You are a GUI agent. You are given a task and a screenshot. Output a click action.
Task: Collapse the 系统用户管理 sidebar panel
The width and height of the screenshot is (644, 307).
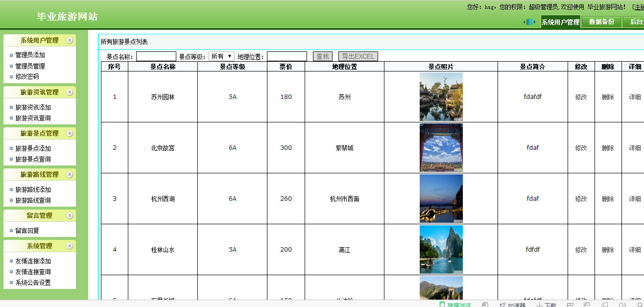70,41
